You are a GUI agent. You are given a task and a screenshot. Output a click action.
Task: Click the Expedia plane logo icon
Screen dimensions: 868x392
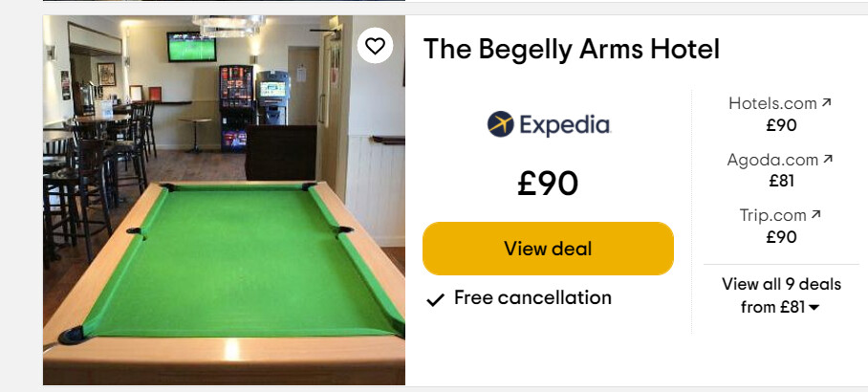click(x=500, y=124)
